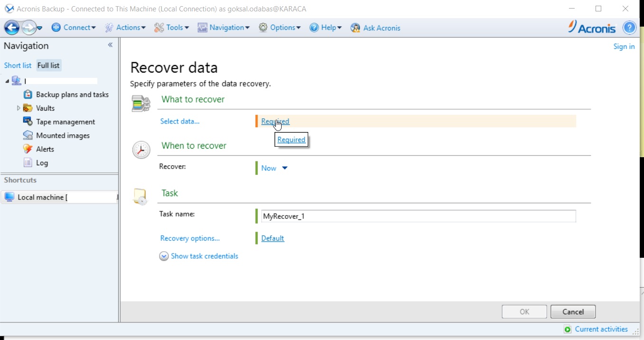This screenshot has width=644, height=340.
Task: Open Current activities in status bar
Action: (601, 329)
